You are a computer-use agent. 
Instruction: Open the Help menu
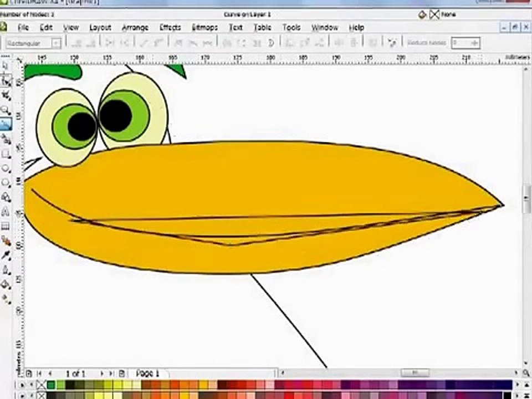[356, 28]
